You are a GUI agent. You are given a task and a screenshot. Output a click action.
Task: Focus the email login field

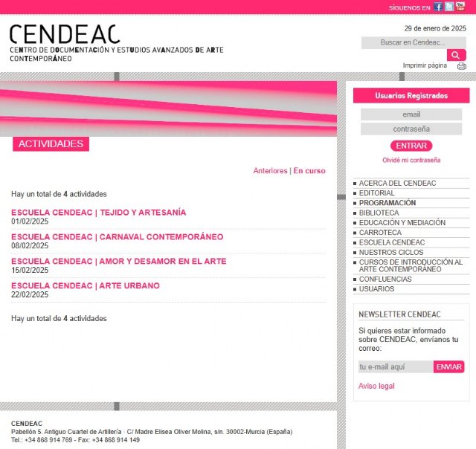(x=411, y=114)
